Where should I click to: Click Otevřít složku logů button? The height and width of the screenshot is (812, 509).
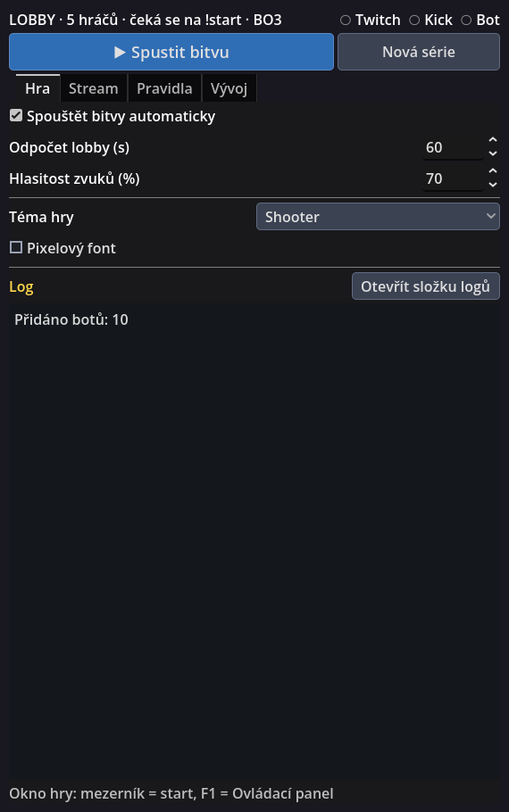tap(426, 286)
